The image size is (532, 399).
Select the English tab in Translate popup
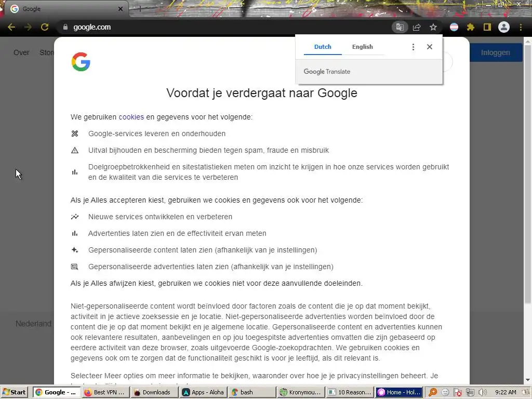362,47
